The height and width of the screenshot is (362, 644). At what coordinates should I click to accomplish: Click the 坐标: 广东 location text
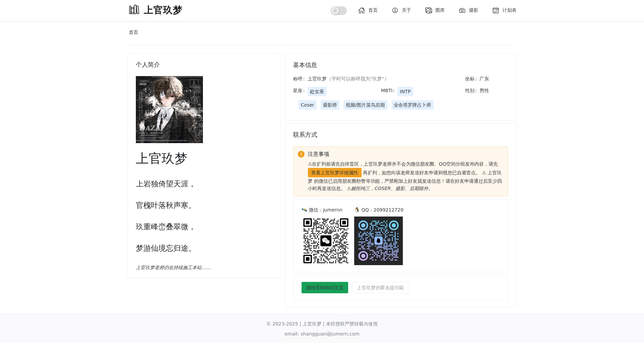pyautogui.click(x=477, y=79)
